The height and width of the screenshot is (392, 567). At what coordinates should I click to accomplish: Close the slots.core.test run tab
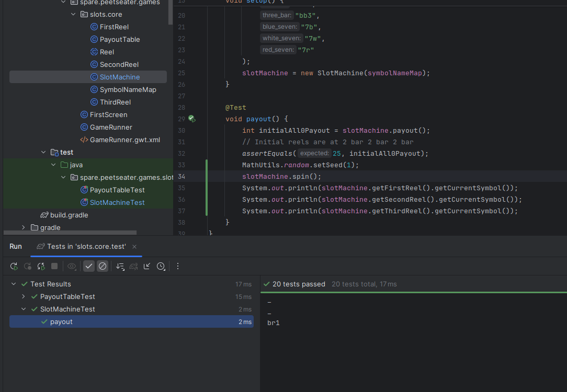click(x=134, y=247)
